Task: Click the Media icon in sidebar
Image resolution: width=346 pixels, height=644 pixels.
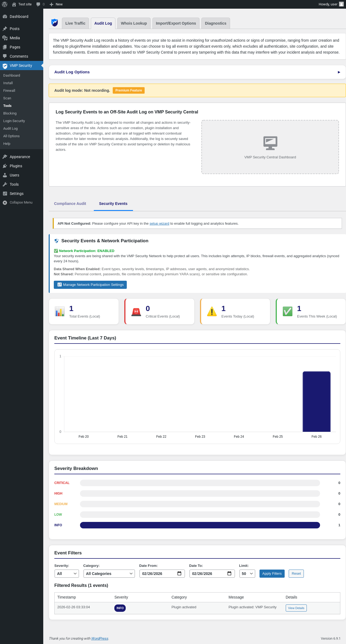Action: tap(5, 38)
